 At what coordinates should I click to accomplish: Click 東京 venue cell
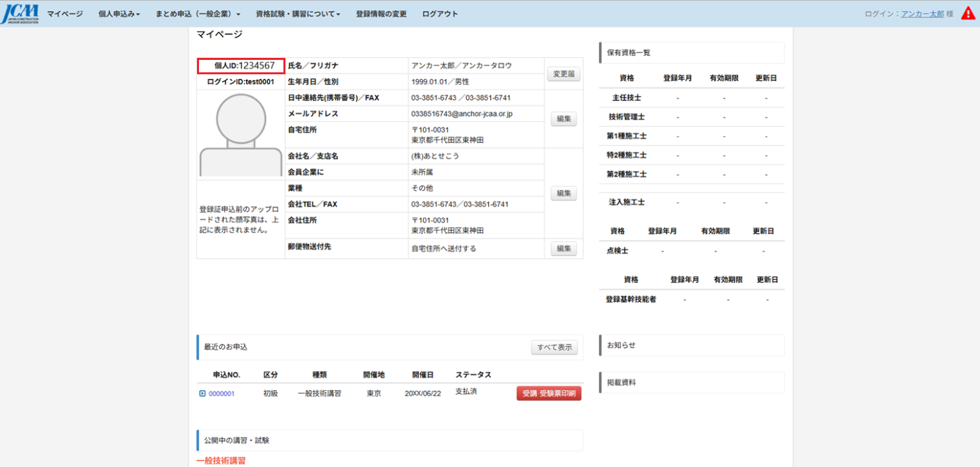click(374, 394)
